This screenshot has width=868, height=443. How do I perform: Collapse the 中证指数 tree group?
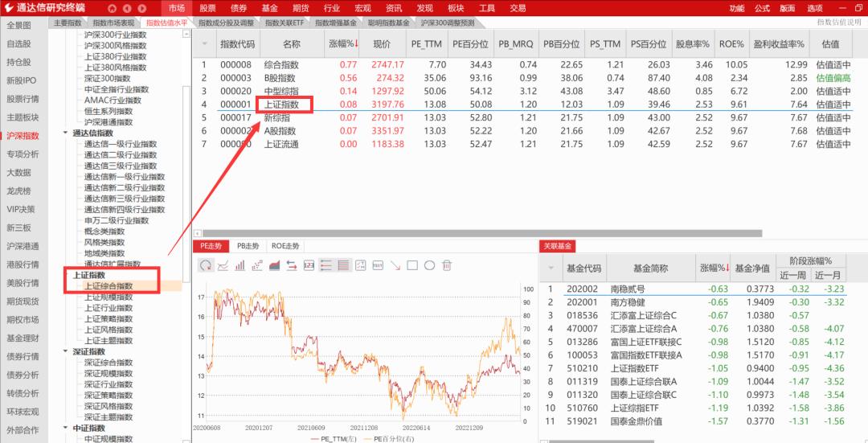[x=66, y=428]
